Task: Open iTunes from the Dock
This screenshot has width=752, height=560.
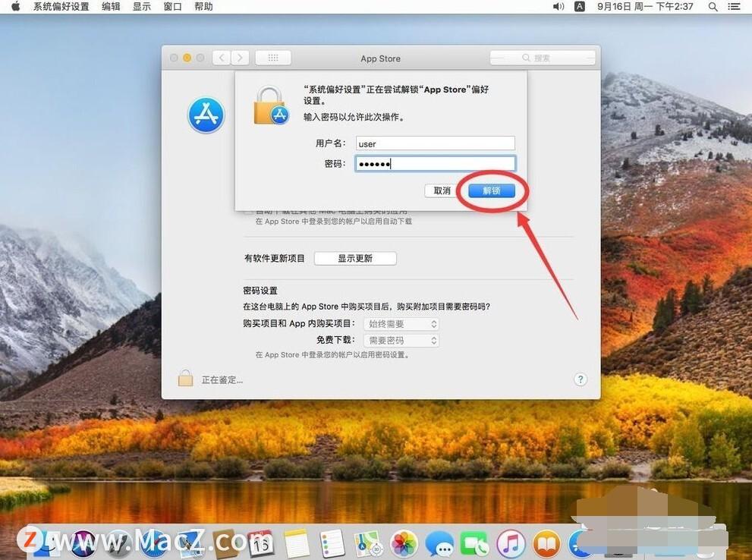Action: pos(510,543)
